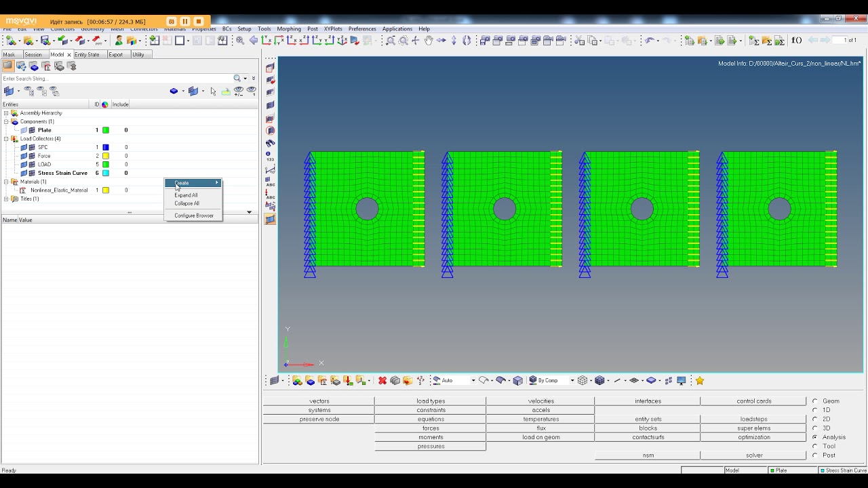Click the yellow color swatch of Force
This screenshot has height=488, width=868.
coord(106,156)
